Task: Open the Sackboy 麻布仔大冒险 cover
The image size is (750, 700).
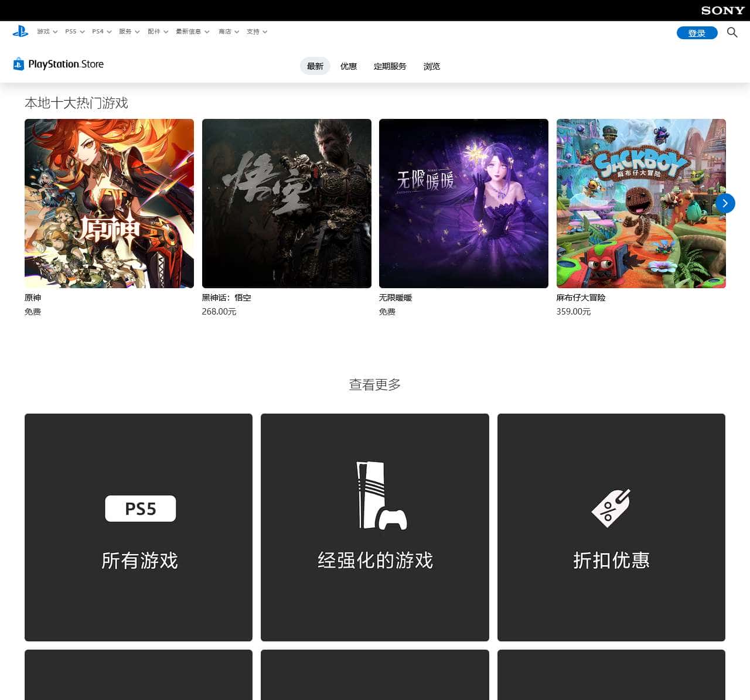Action: 641,203
